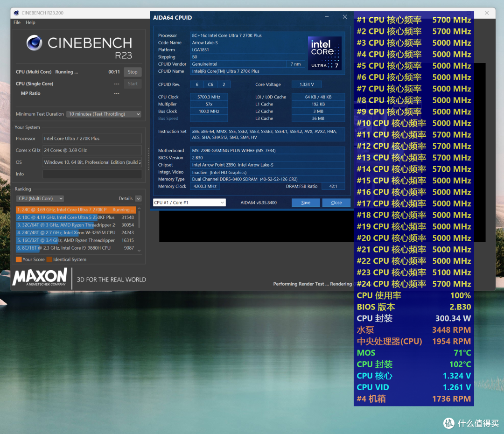Open the CPU (Multi Core) ranking dropdown

[40, 199]
